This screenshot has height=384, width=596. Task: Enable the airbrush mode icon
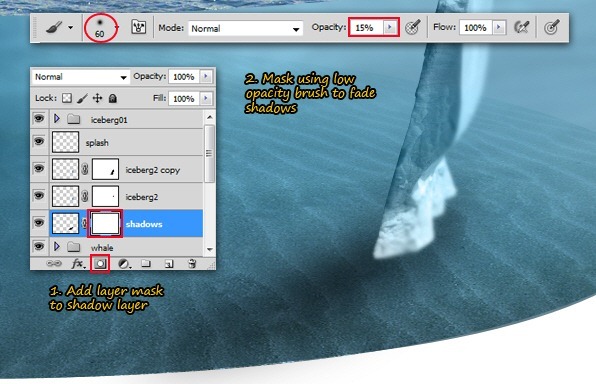click(522, 27)
